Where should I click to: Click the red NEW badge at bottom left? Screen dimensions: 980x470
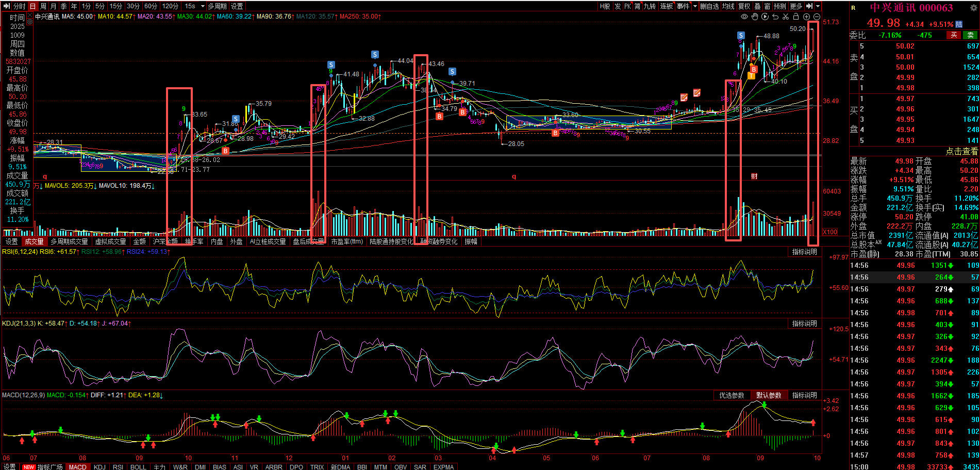29,467
